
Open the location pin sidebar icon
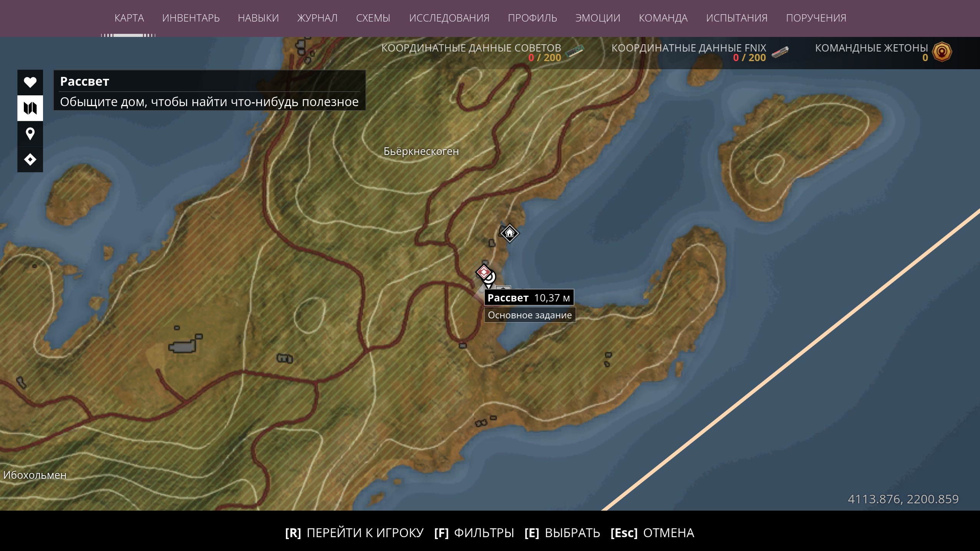click(x=30, y=134)
